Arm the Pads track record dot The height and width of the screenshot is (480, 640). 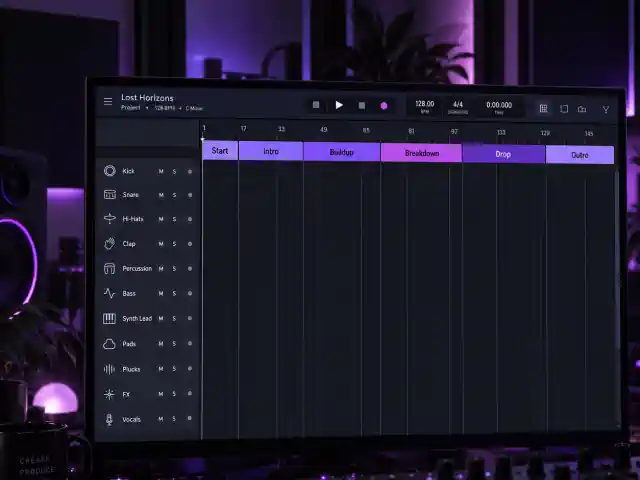pyautogui.click(x=190, y=344)
